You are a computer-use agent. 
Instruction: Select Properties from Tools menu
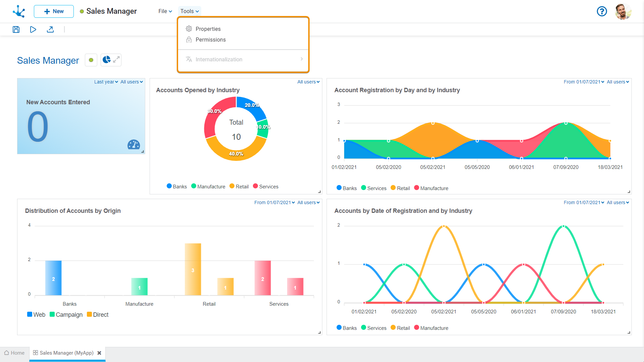click(208, 29)
